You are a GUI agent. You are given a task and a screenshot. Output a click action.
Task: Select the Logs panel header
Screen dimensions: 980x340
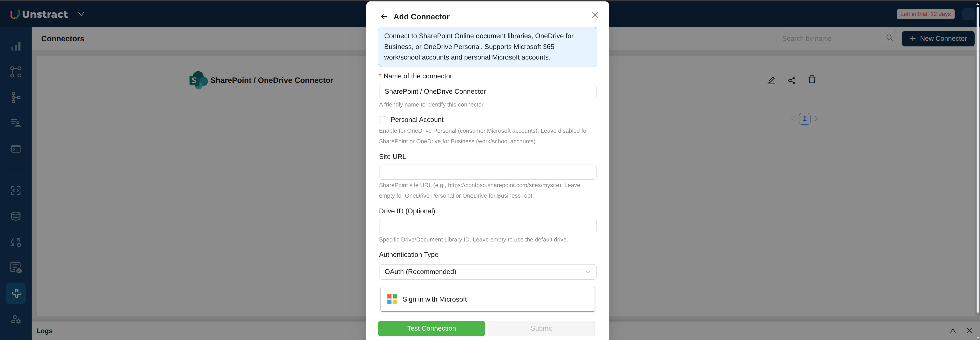44,331
